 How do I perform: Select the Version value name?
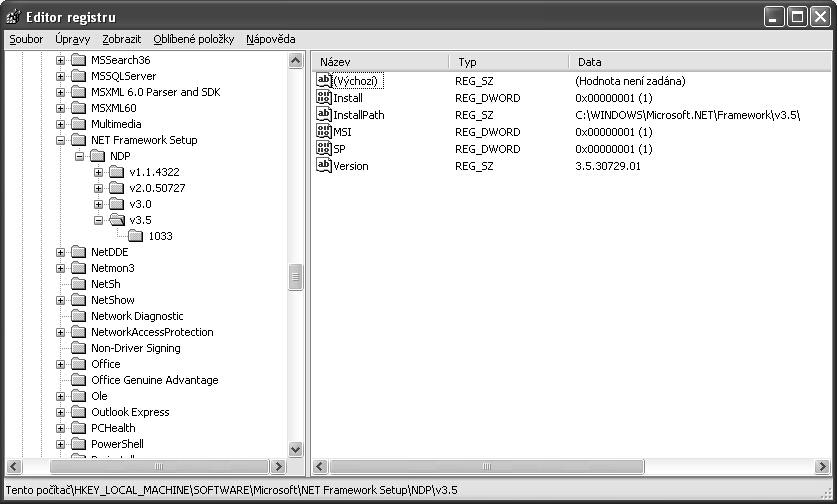(351, 166)
